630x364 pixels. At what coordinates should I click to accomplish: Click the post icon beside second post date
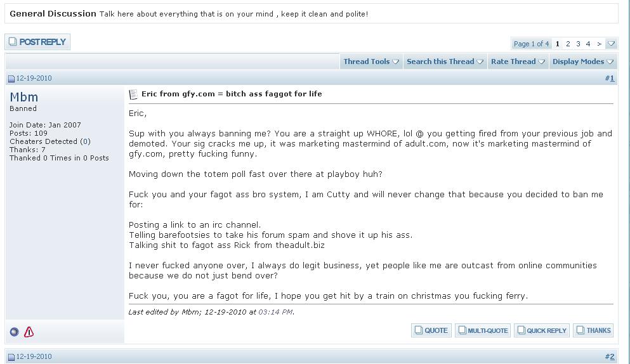coord(11,357)
